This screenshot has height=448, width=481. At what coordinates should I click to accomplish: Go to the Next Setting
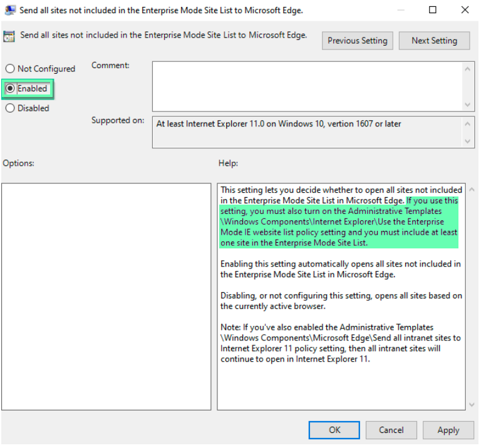click(x=434, y=41)
